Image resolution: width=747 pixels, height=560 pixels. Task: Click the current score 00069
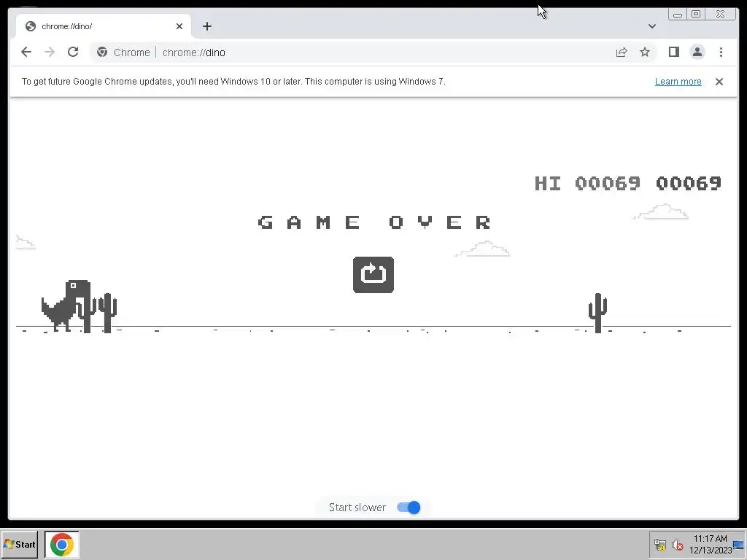click(x=689, y=183)
